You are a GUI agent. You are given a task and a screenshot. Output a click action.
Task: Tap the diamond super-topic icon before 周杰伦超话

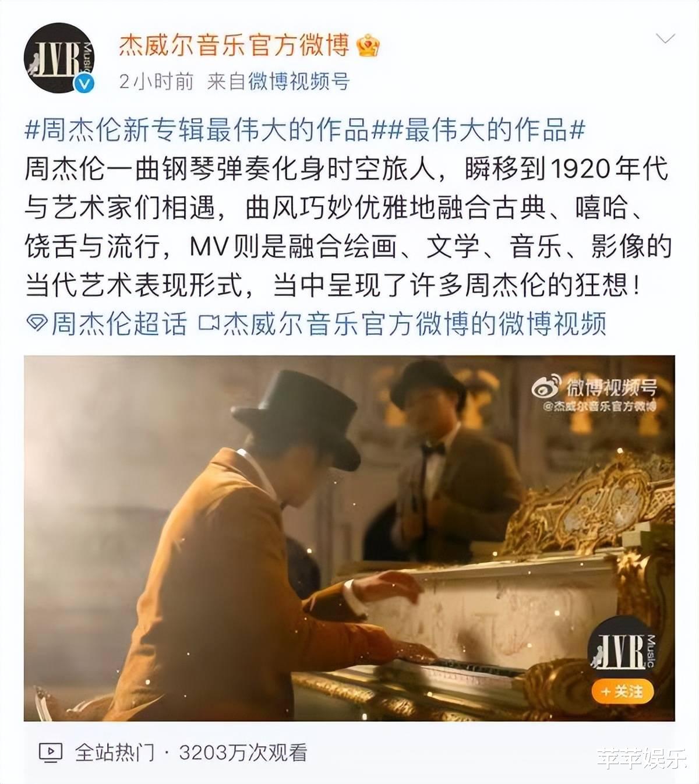[37, 324]
